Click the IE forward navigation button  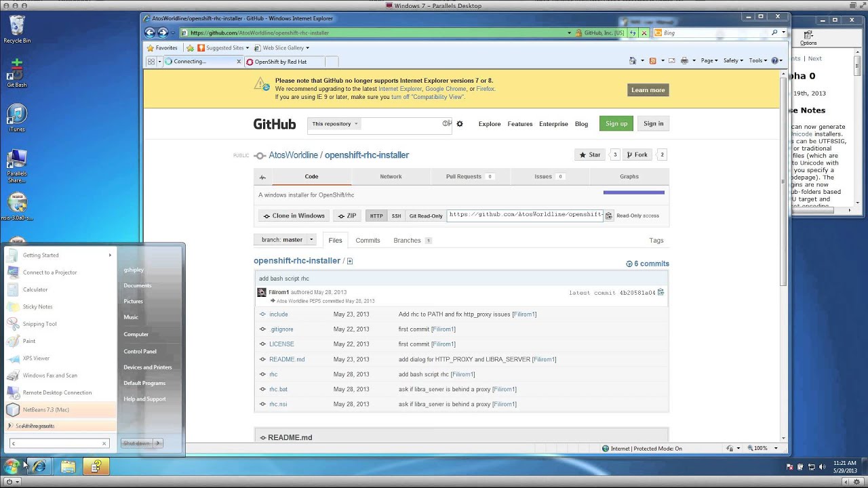tap(163, 33)
